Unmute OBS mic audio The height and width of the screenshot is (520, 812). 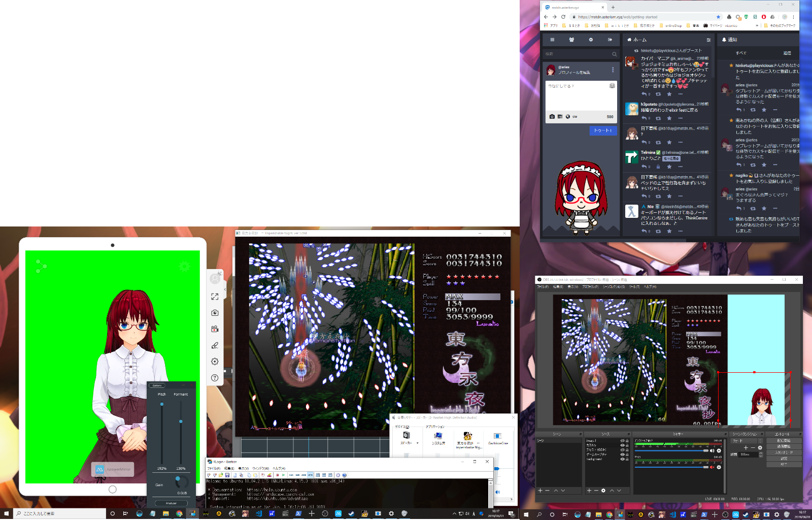[712, 467]
